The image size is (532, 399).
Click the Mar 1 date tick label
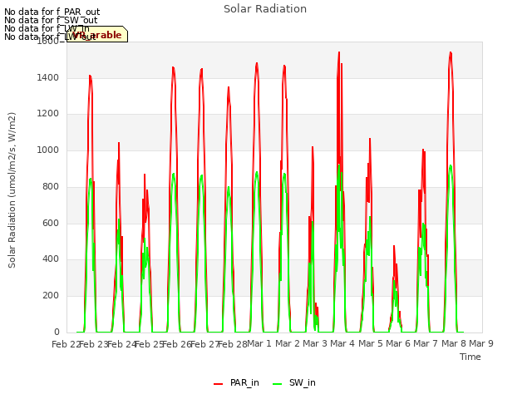[x=259, y=343]
